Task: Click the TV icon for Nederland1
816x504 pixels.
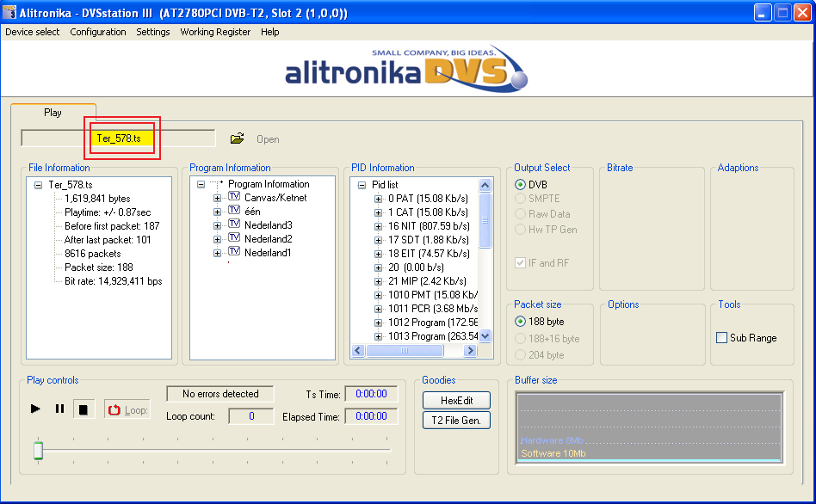Action: pos(234,251)
